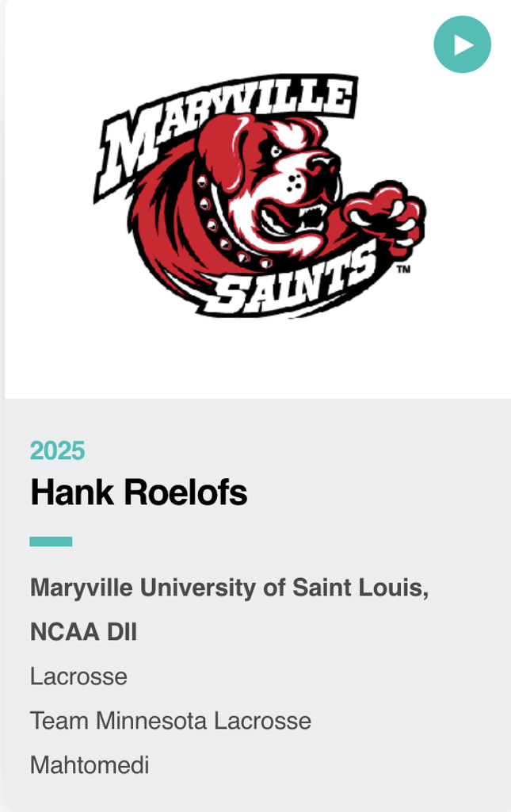Image resolution: width=511 pixels, height=812 pixels.
Task: Click the Team Minnesota Lacrosse club name
Action: click(170, 721)
